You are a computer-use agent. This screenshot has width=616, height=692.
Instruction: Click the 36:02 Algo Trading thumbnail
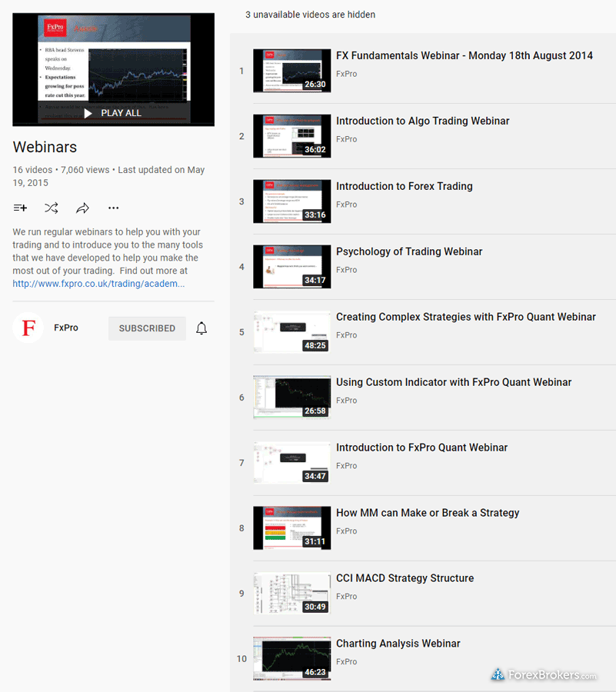292,136
